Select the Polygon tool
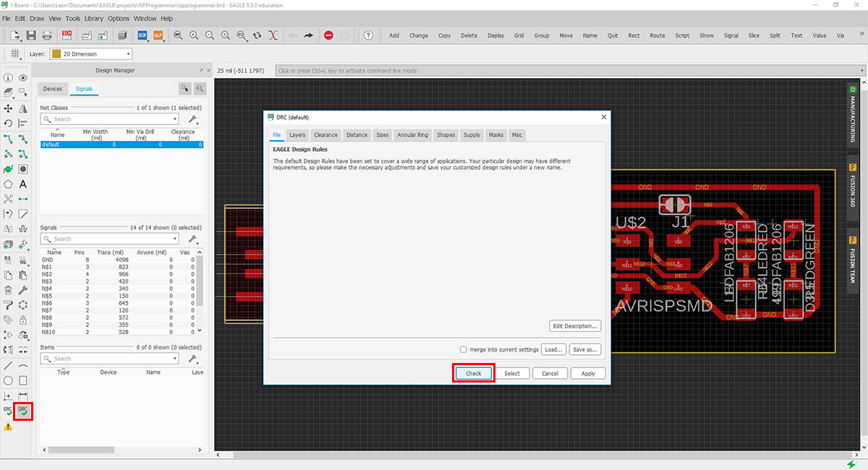The height and width of the screenshot is (470, 868). coord(8,184)
